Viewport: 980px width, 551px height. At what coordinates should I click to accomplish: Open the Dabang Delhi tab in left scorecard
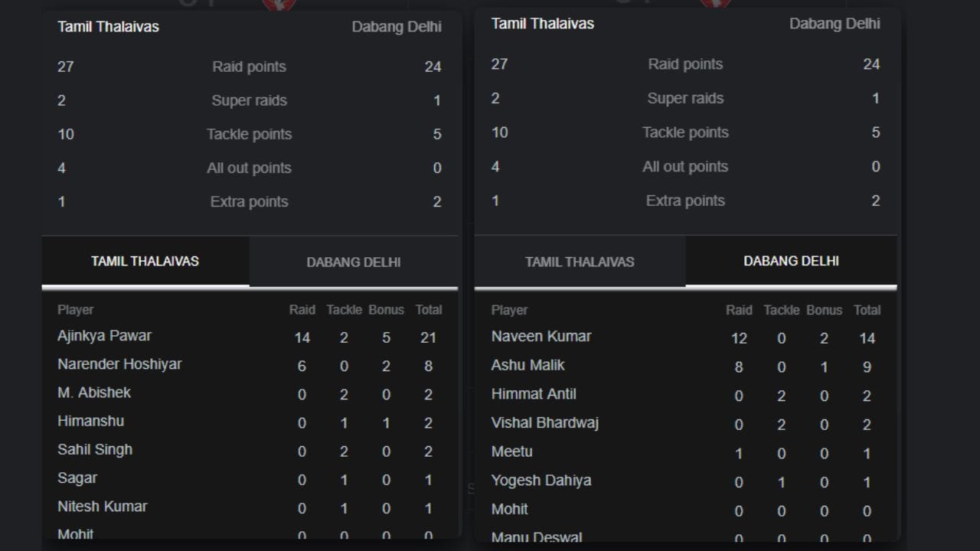point(354,262)
